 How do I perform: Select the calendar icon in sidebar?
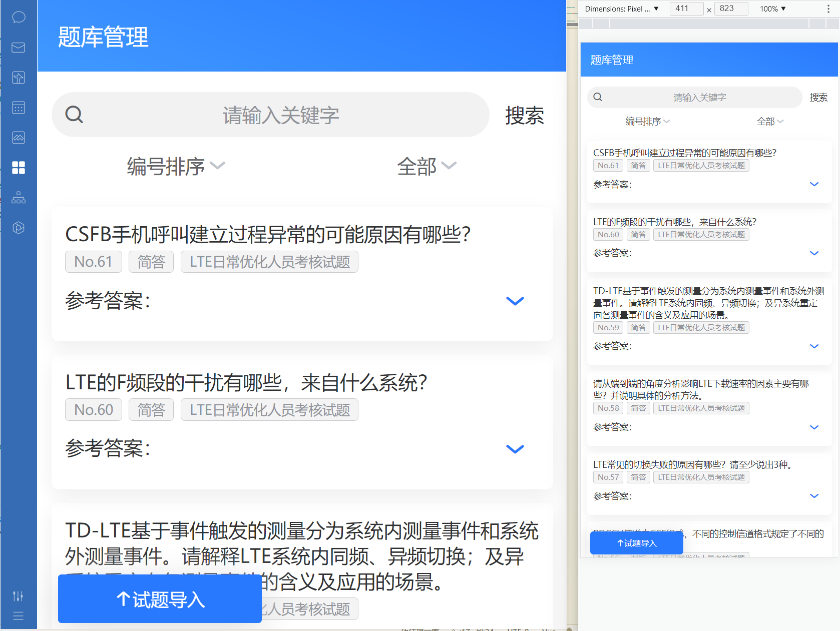click(x=19, y=108)
